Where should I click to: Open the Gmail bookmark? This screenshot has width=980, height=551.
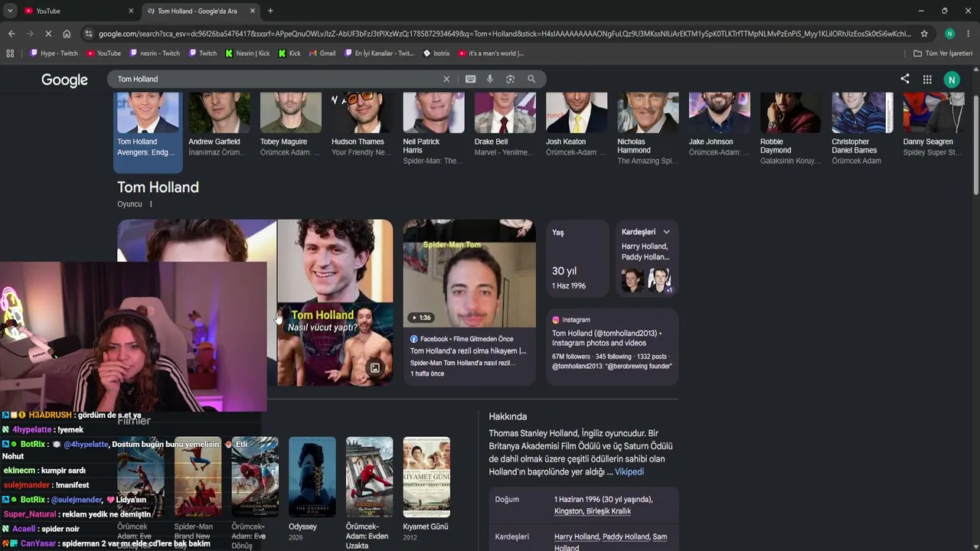[322, 54]
